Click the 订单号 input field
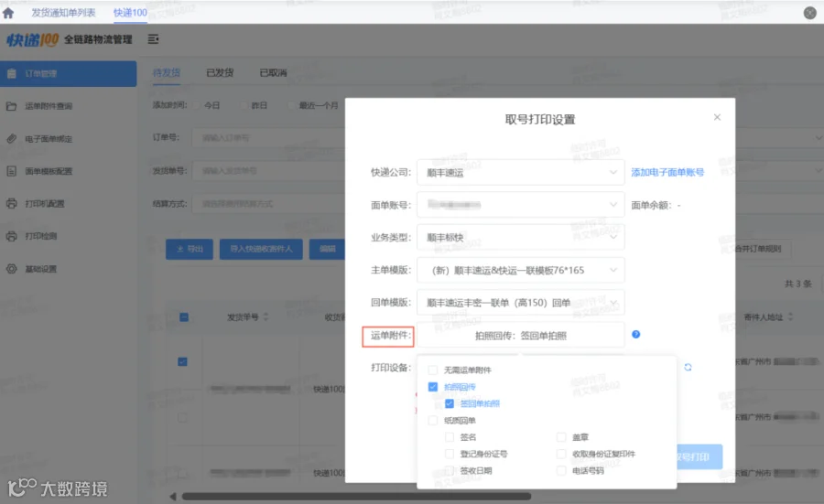This screenshot has height=504, width=824. coord(268,137)
